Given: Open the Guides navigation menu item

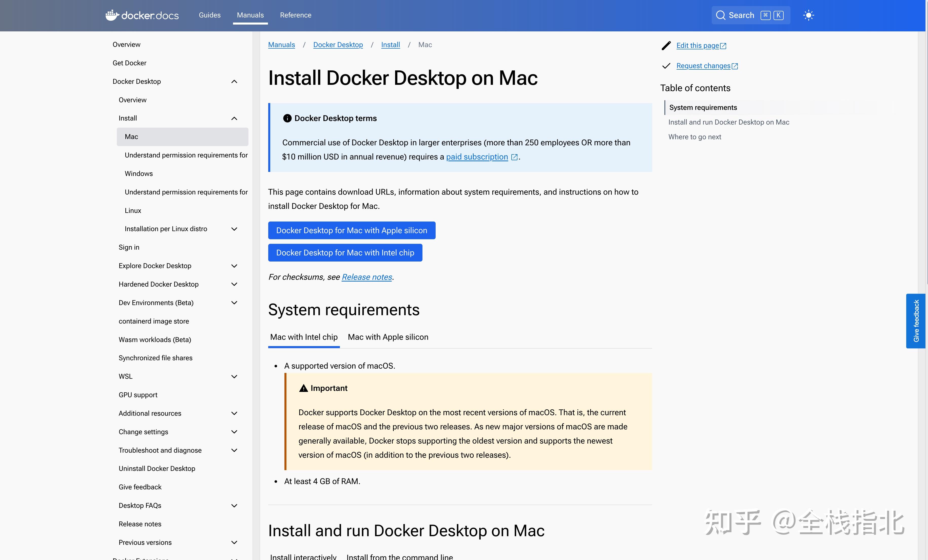Looking at the screenshot, I should pos(209,15).
